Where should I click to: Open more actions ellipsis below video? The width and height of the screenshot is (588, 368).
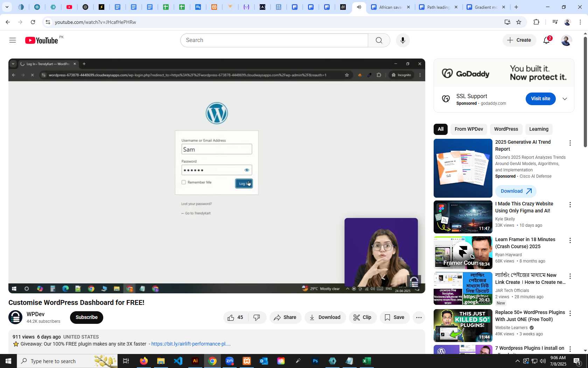(x=419, y=318)
